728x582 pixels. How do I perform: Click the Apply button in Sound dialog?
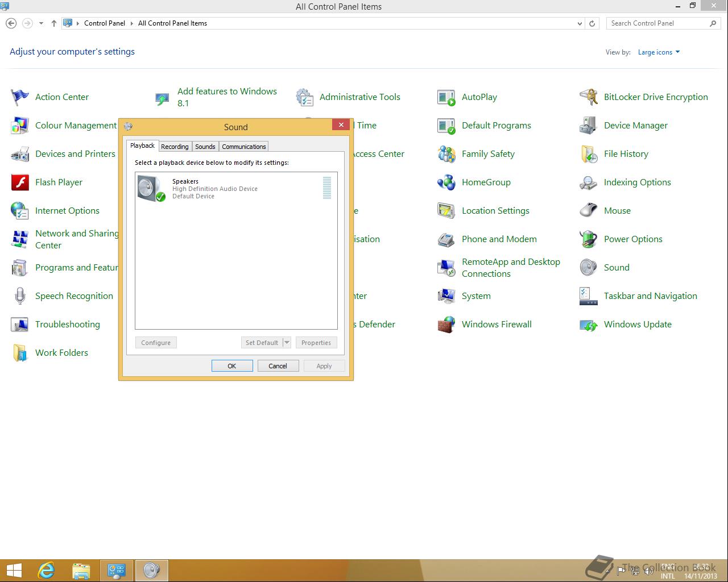pos(324,366)
